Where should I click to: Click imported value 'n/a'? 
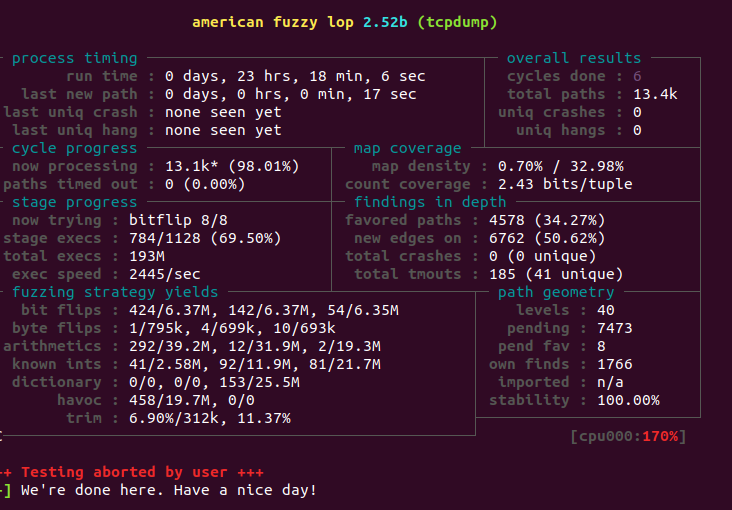tap(610, 382)
